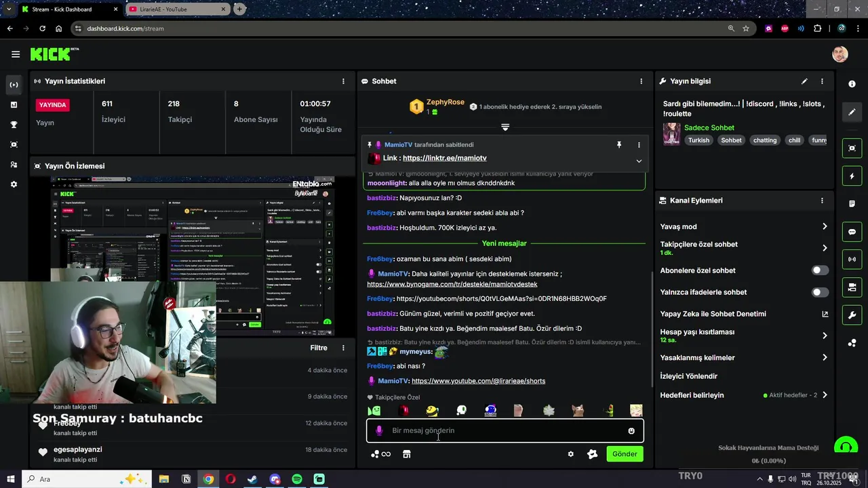Image resolution: width=868 pixels, height=488 pixels.
Task: Open the youtube.com/@lirarieae/shorts link
Action: click(478, 381)
